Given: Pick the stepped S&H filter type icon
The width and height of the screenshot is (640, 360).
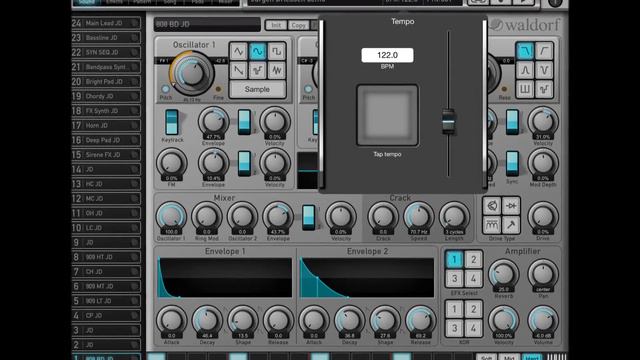Looking at the screenshot, I should 544,89.
